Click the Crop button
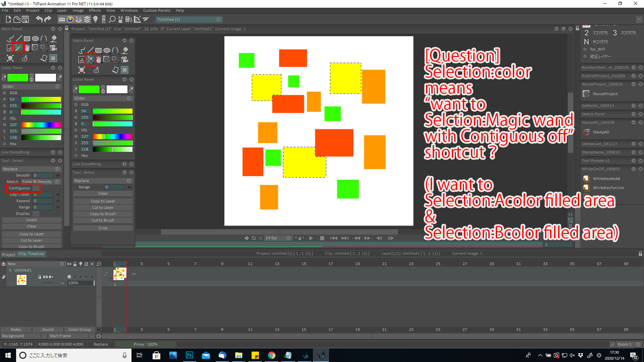The image size is (644, 362). tap(103, 228)
